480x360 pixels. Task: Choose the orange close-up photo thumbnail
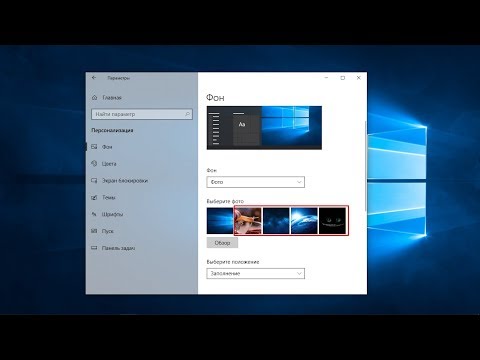coord(248,221)
